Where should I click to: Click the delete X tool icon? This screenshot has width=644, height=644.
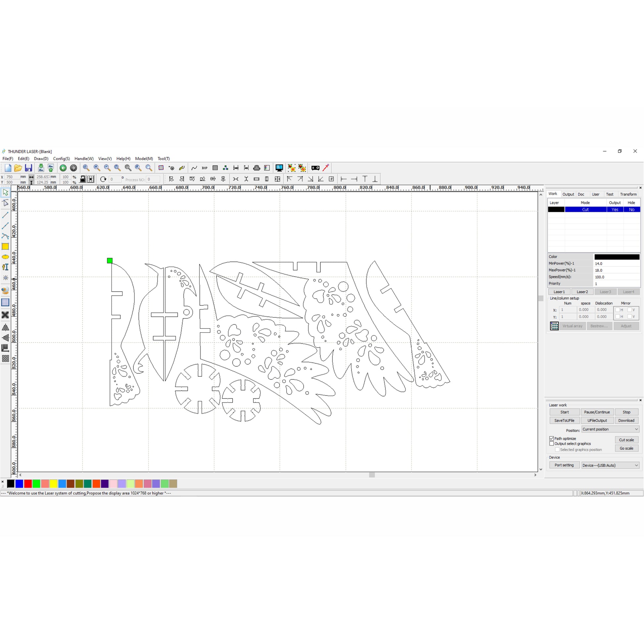coord(5,315)
